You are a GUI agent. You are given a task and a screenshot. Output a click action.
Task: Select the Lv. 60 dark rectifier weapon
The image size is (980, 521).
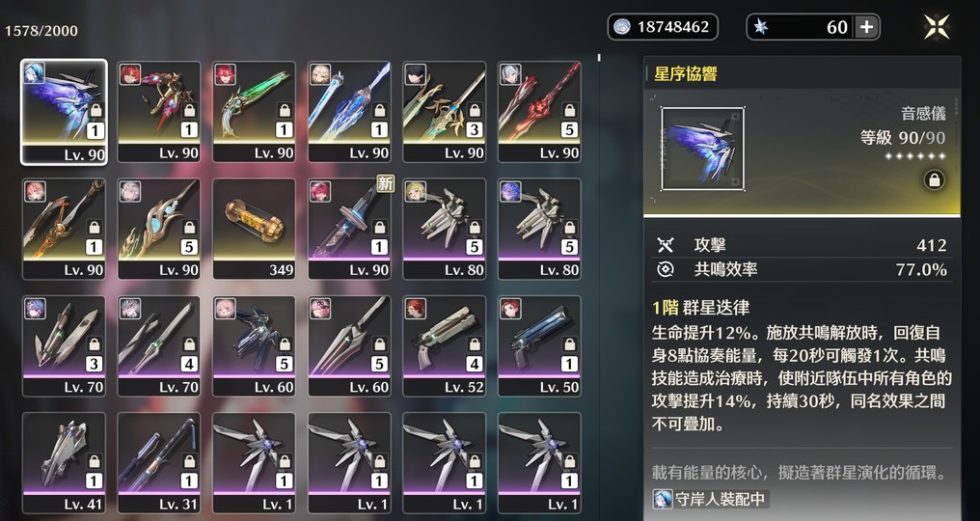point(254,346)
